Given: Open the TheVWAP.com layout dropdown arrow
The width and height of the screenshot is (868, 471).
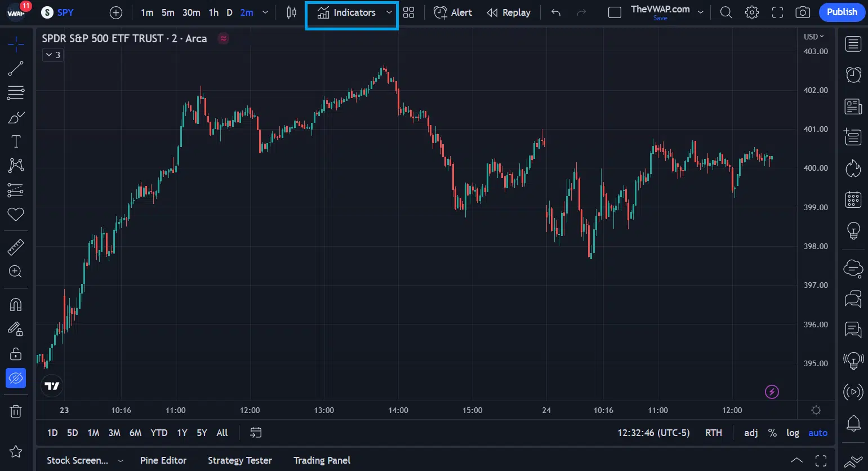Looking at the screenshot, I should [x=701, y=12].
